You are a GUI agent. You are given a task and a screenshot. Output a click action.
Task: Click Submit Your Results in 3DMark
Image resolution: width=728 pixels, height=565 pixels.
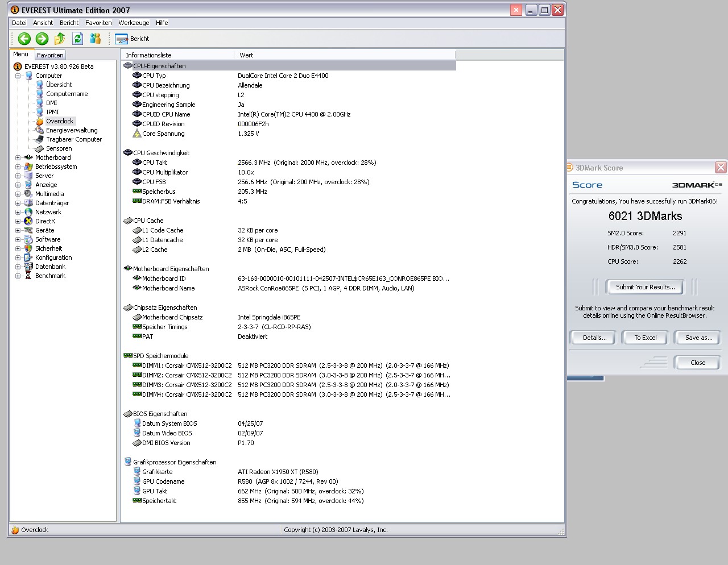(x=646, y=287)
